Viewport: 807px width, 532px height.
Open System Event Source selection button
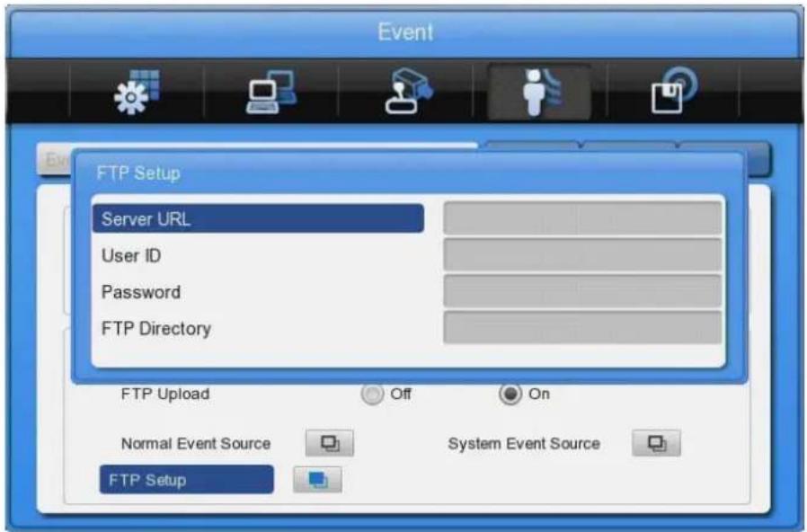click(656, 443)
